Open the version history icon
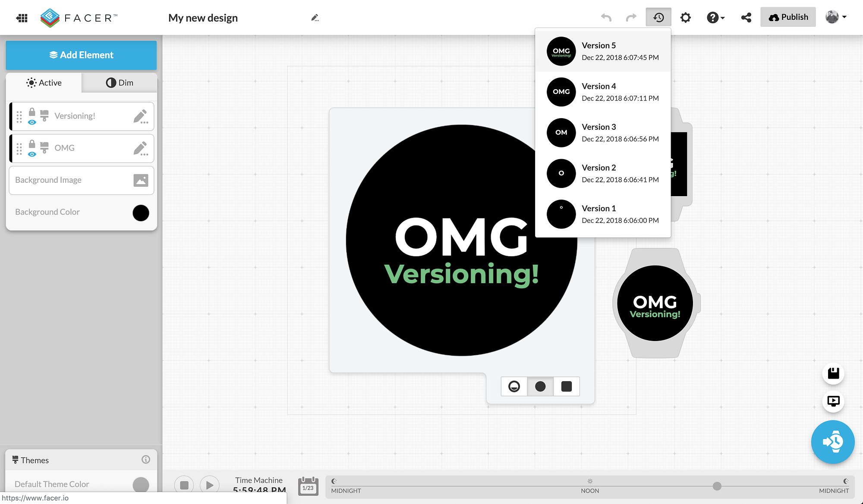Viewport: 863px width, 504px height. (658, 18)
